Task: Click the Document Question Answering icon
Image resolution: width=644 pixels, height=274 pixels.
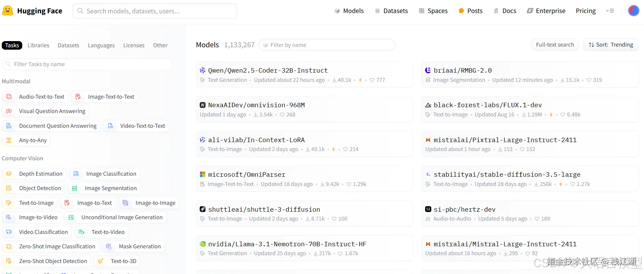Action: (x=9, y=126)
